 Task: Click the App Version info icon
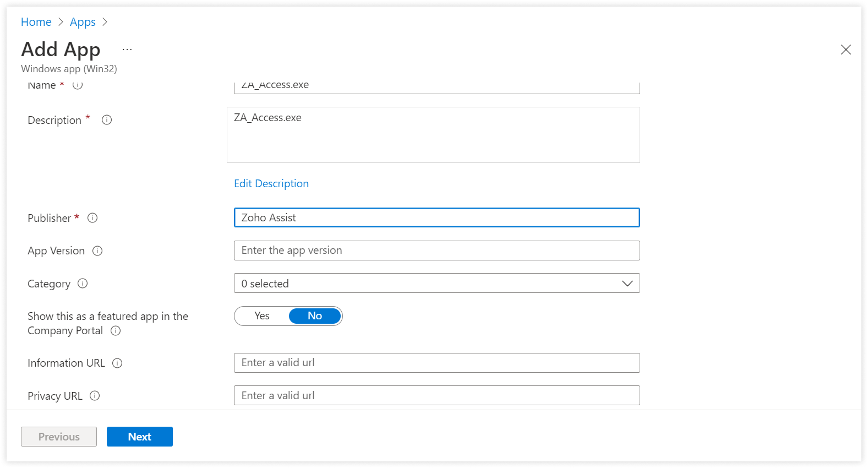tap(97, 251)
